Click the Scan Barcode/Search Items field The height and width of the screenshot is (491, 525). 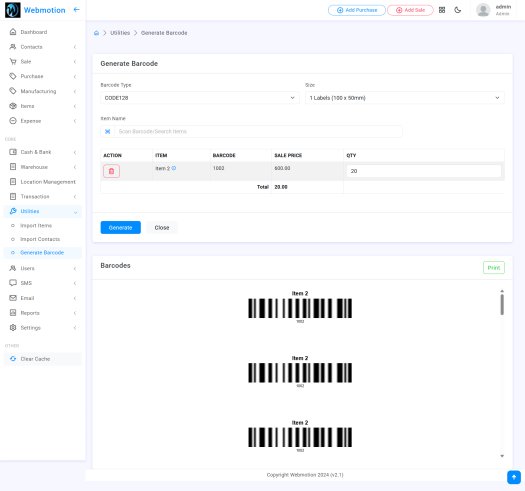(x=258, y=131)
